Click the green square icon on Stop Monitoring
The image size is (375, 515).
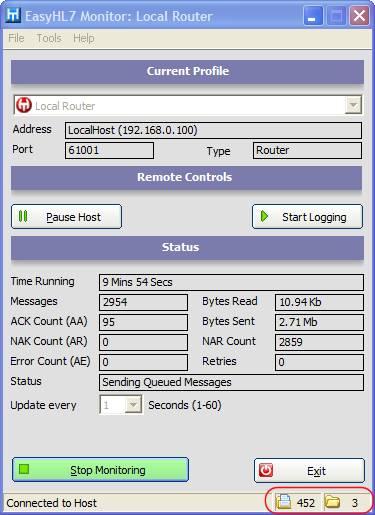pyautogui.click(x=24, y=469)
